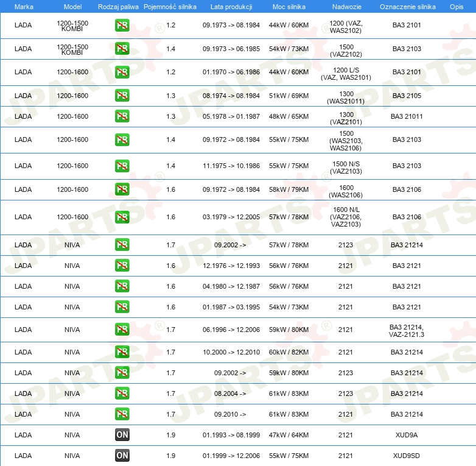This screenshot has width=476, height=466.
Task: Click body cell 1600 (WAS2106)
Action: point(346,191)
